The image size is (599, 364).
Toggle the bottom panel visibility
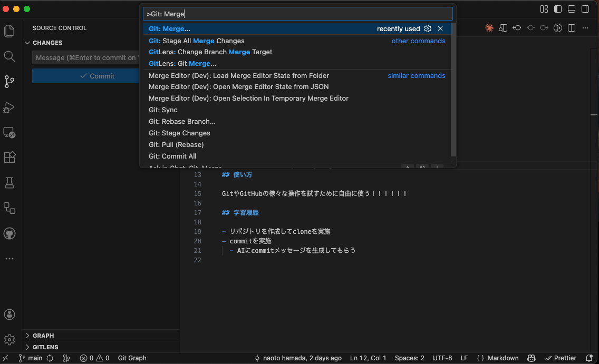[572, 9]
